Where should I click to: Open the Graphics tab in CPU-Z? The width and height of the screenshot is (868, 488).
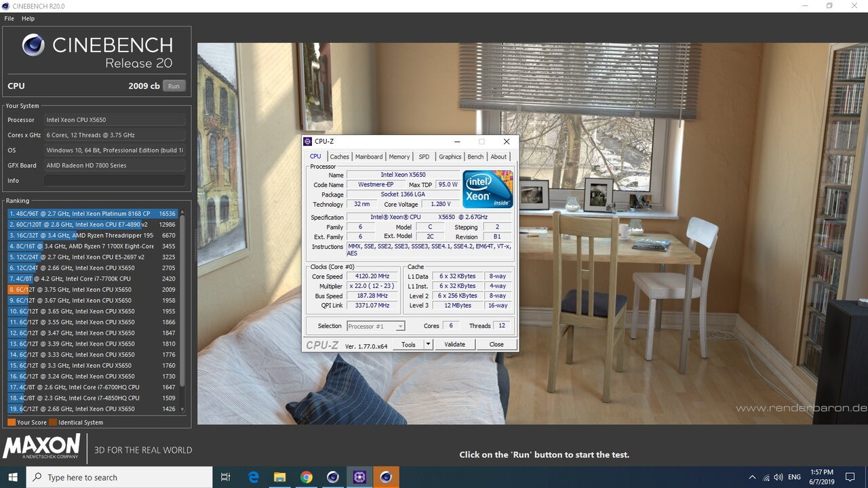(450, 157)
